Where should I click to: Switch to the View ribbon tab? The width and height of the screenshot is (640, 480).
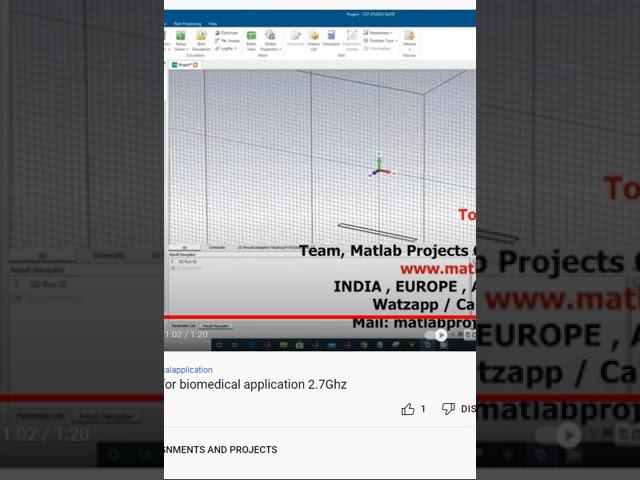[x=213, y=24]
